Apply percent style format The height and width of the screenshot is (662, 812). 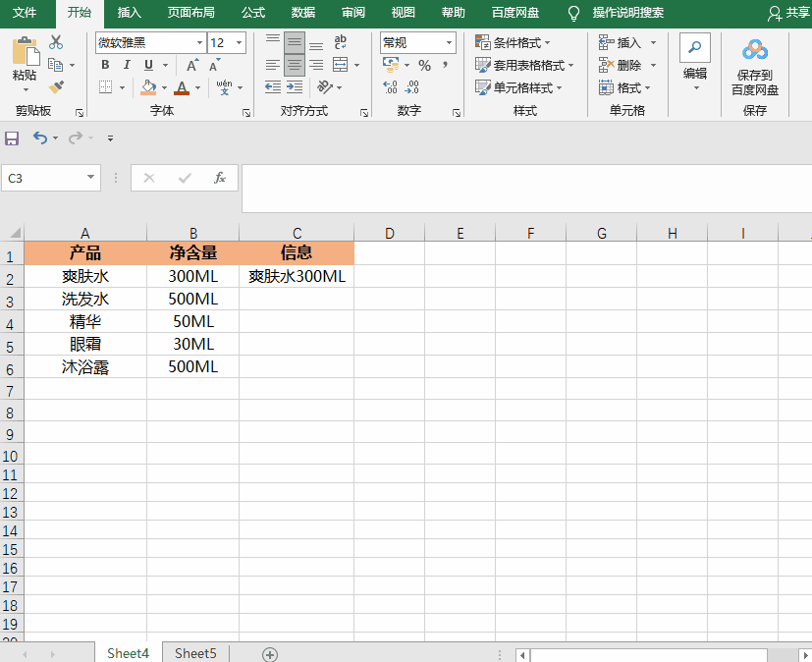[x=424, y=65]
